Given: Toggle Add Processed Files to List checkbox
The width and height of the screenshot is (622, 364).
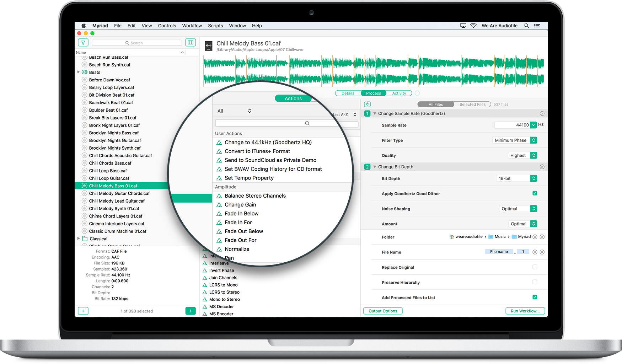Looking at the screenshot, I should [535, 297].
